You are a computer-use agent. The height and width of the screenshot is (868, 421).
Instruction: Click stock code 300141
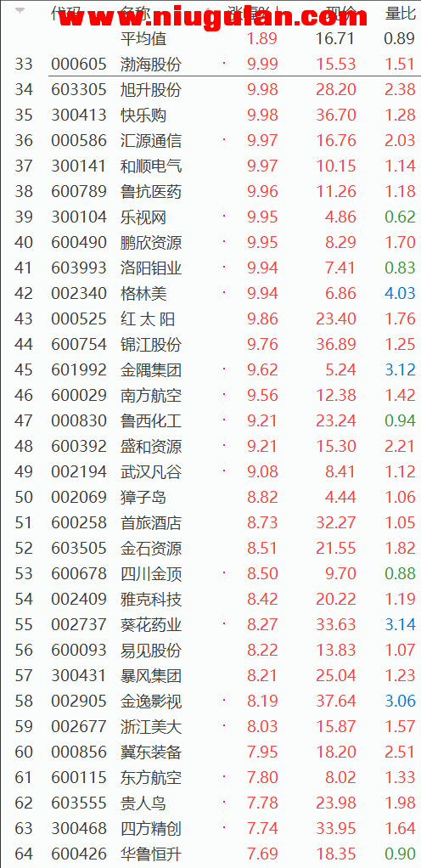[x=79, y=166]
